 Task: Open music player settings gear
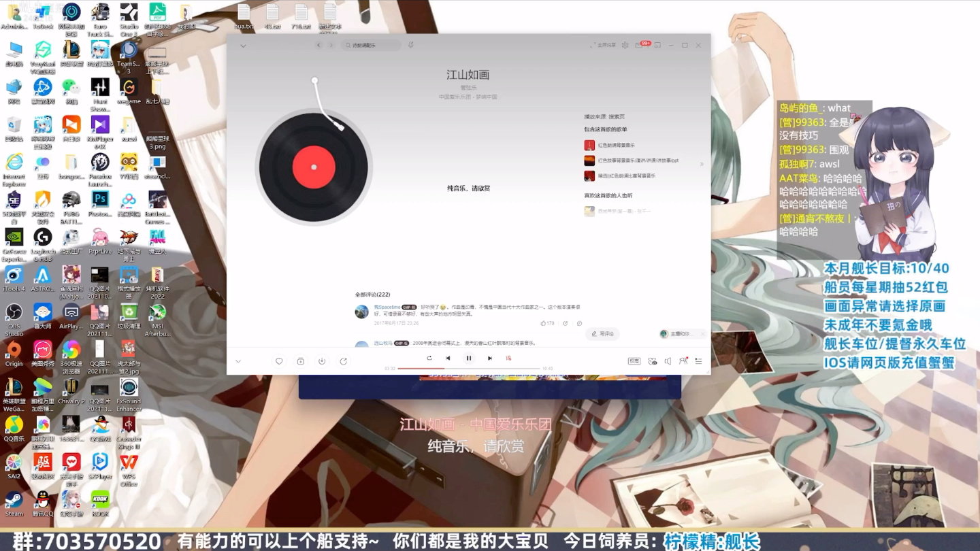coord(625,45)
